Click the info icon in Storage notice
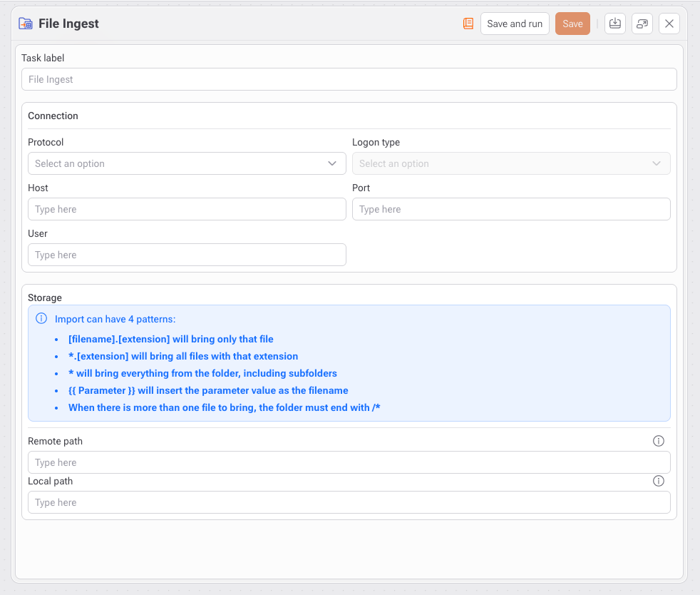Viewport: 700px width, 595px height. pos(41,319)
